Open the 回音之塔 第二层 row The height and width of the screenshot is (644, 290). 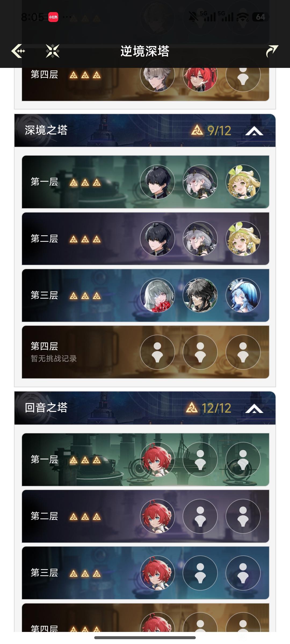point(145,516)
